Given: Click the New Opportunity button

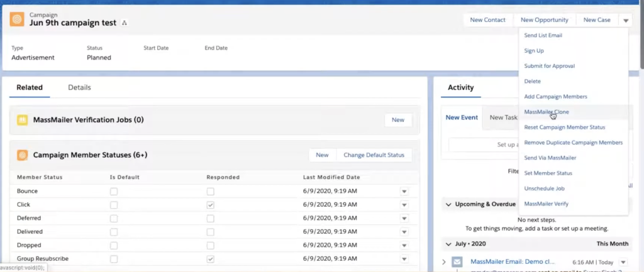Looking at the screenshot, I should click(544, 19).
